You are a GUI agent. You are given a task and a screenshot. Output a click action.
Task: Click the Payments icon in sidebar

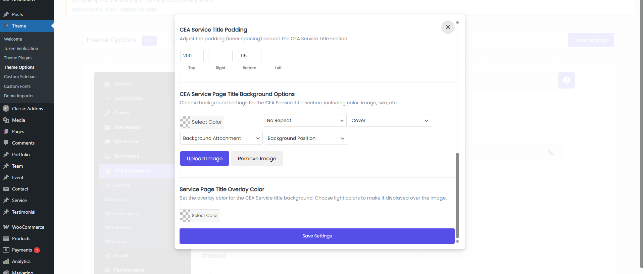click(x=6, y=250)
